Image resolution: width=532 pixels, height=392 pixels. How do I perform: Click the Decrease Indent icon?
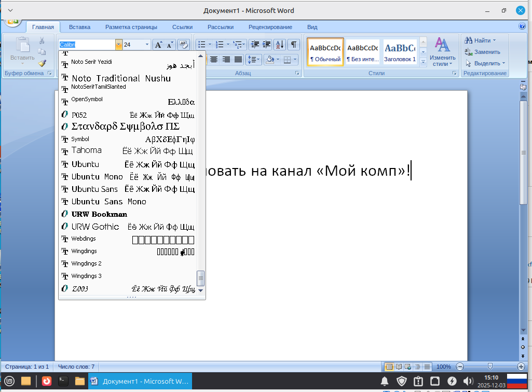(x=255, y=44)
